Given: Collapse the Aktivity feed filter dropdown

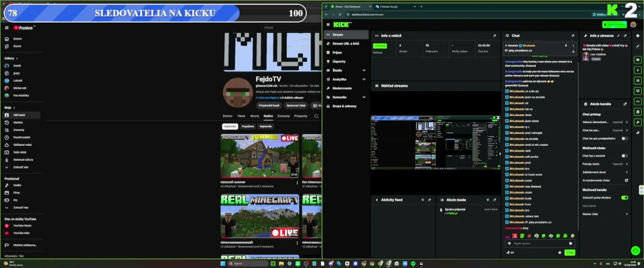Looking at the screenshot, I should point(423,200).
